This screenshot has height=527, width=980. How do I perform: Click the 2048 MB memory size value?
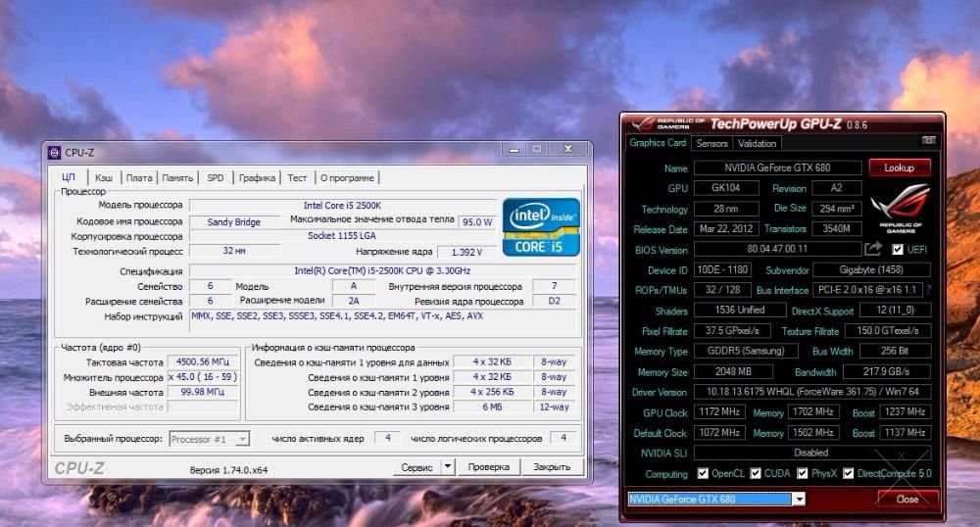click(733, 371)
